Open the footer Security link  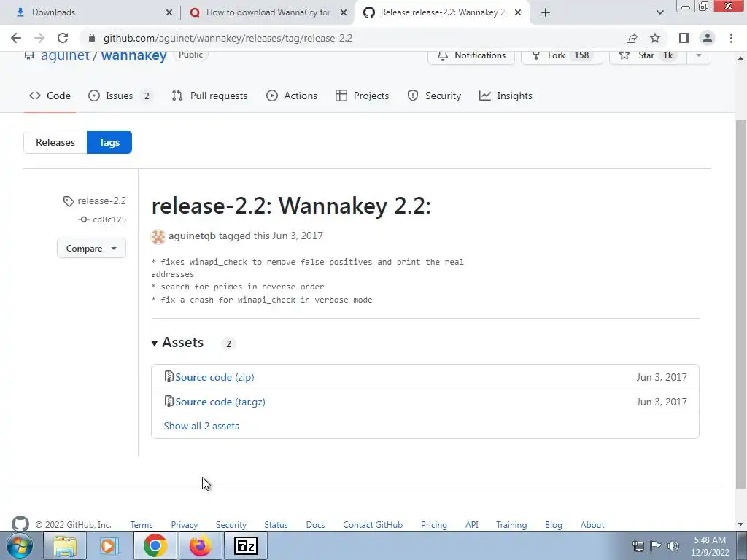[x=231, y=525]
